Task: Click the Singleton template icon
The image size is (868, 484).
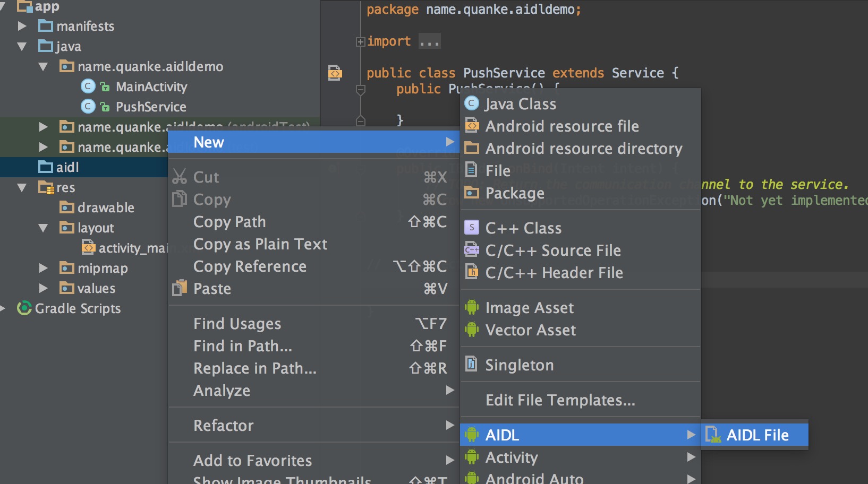Action: [471, 365]
